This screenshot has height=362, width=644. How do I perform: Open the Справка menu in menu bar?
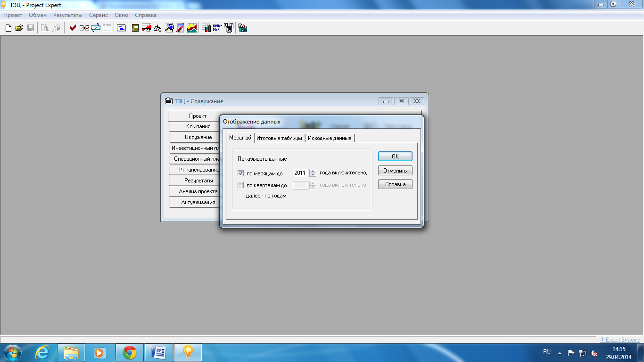point(146,15)
